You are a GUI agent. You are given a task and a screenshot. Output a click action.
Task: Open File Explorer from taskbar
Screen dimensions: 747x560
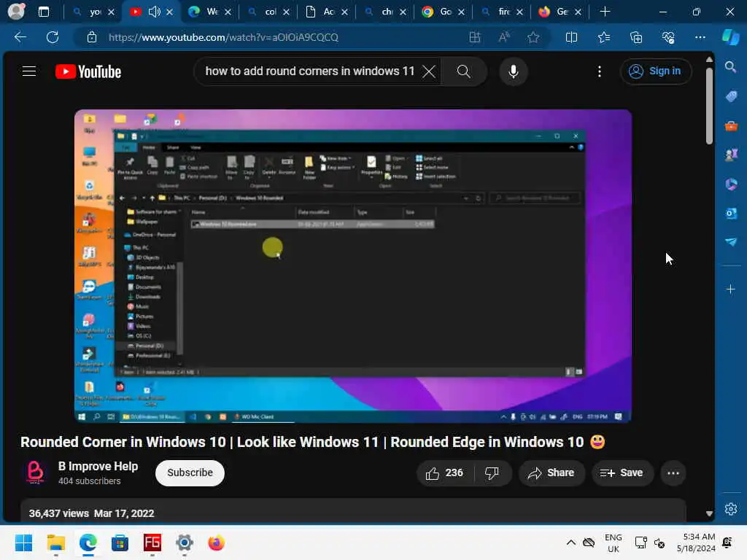(55, 542)
